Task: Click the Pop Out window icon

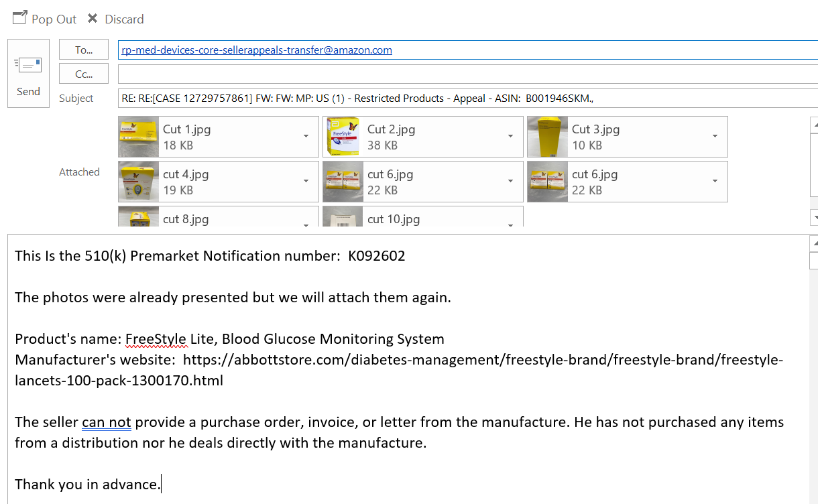Action: (x=20, y=18)
